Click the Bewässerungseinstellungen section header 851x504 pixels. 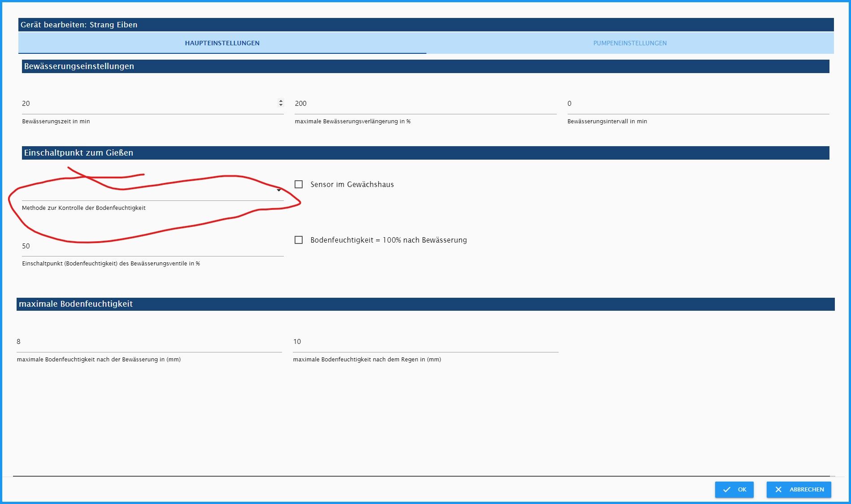425,66
